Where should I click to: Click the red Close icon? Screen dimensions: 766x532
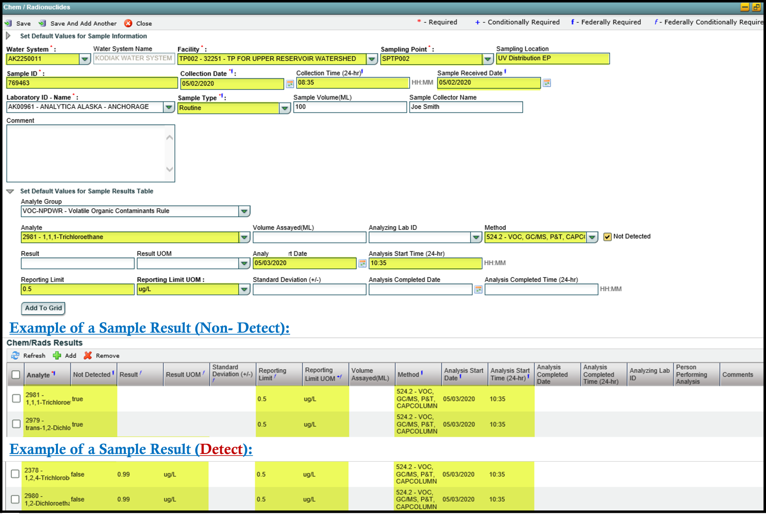tap(128, 23)
